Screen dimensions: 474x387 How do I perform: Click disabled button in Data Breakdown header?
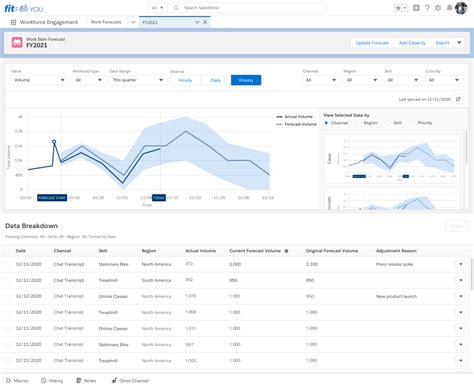pos(457,226)
